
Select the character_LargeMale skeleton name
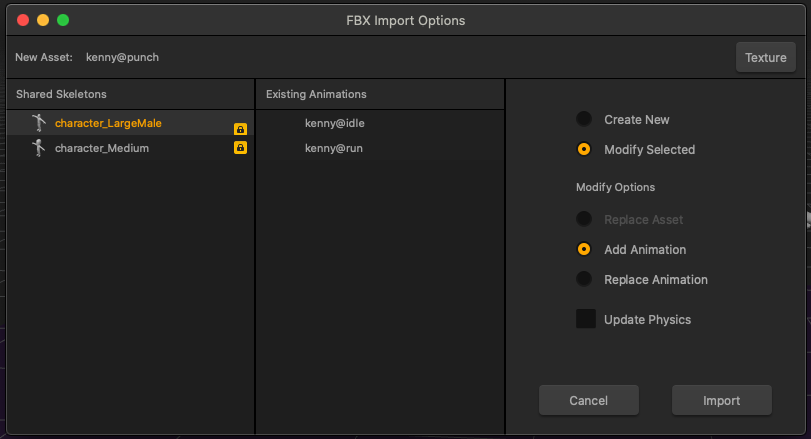pos(108,123)
